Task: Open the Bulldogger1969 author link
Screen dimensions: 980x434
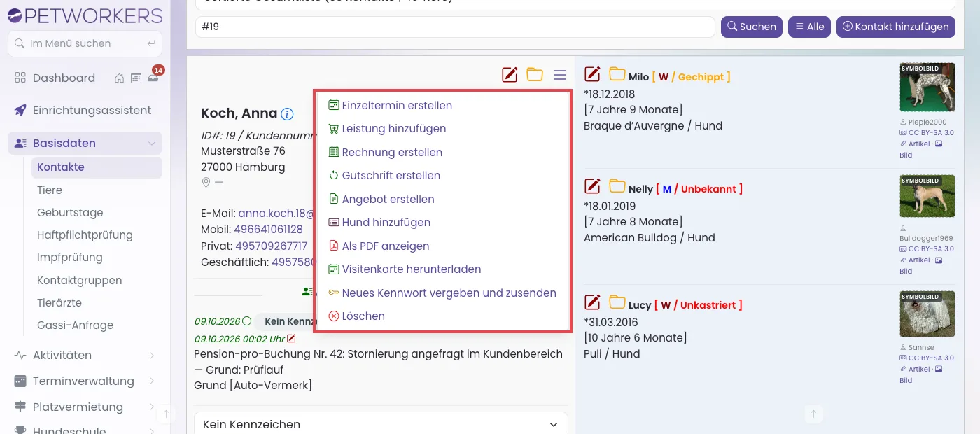Action: (926, 238)
